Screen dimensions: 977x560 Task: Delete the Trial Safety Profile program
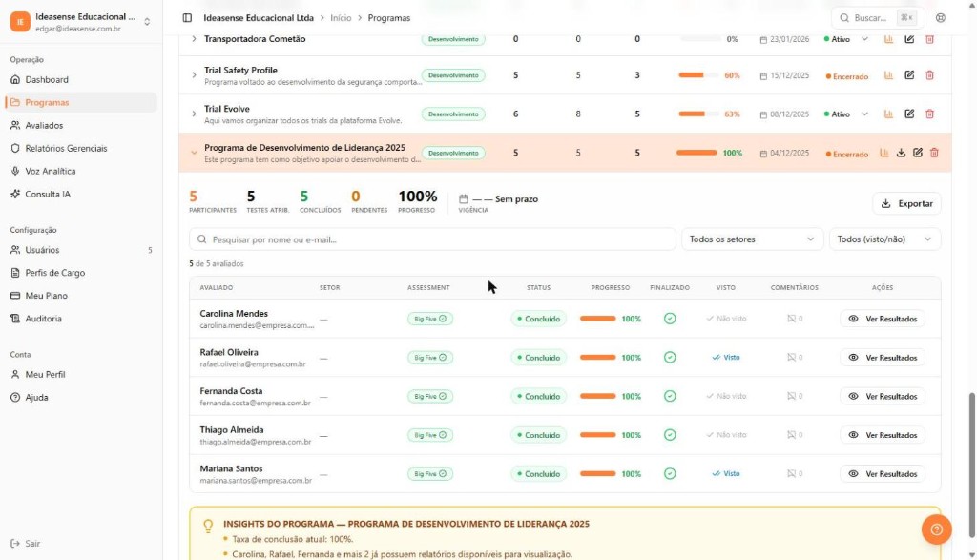929,75
